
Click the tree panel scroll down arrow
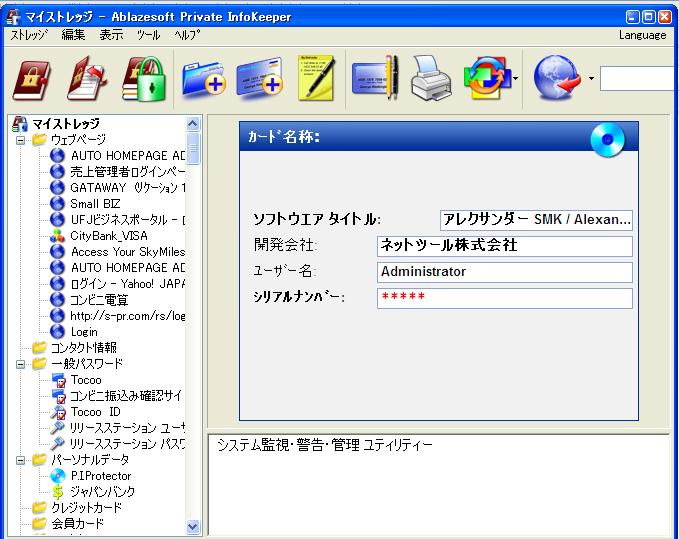pyautogui.click(x=194, y=526)
